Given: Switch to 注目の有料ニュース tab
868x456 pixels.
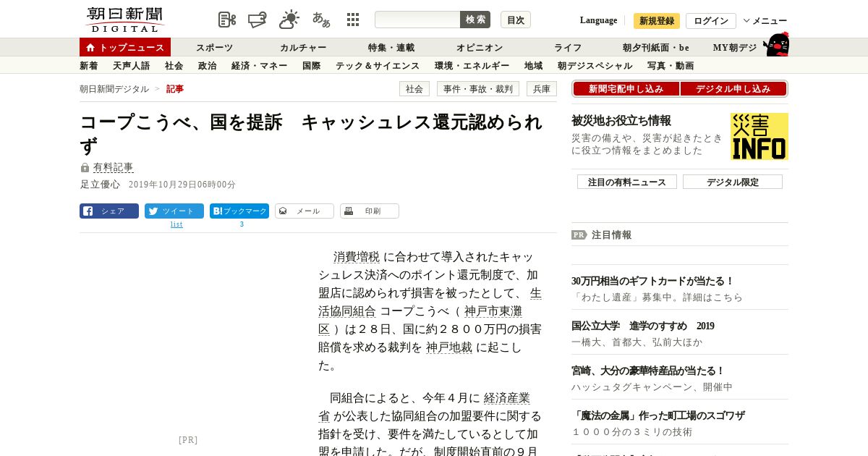Looking at the screenshot, I should (x=627, y=182).
